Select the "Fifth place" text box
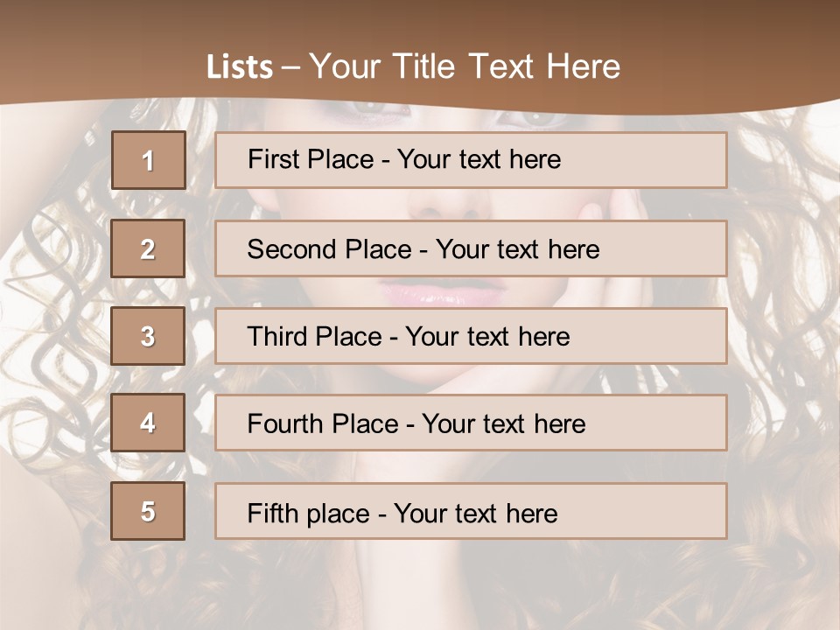Viewport: 840px width, 630px height. click(x=471, y=512)
